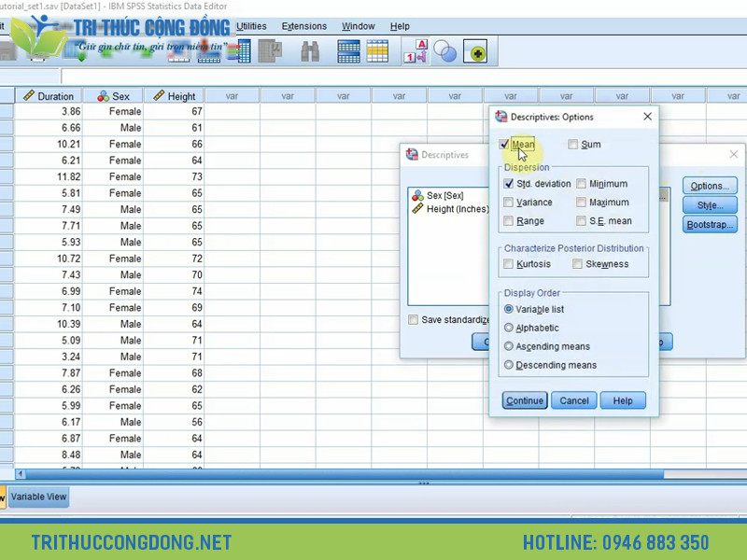This screenshot has width=747, height=560.
Task: Click the ruler icon on Duration column
Action: [29, 96]
